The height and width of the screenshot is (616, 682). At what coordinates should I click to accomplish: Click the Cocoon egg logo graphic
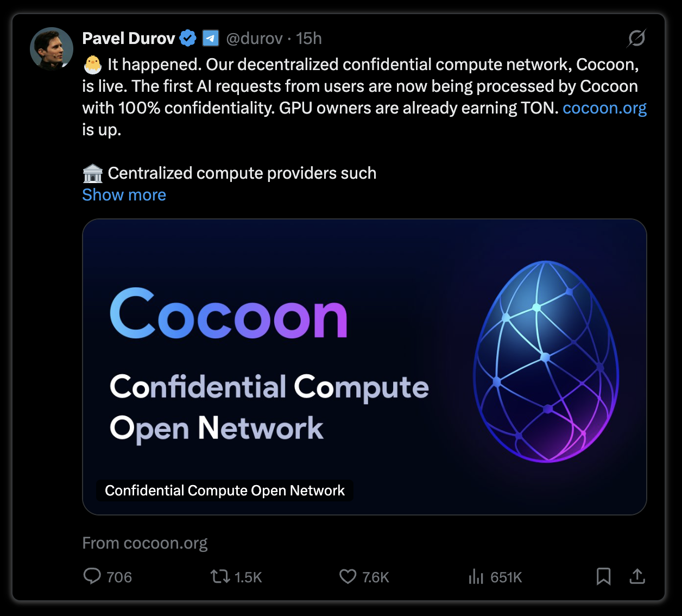[546, 362]
